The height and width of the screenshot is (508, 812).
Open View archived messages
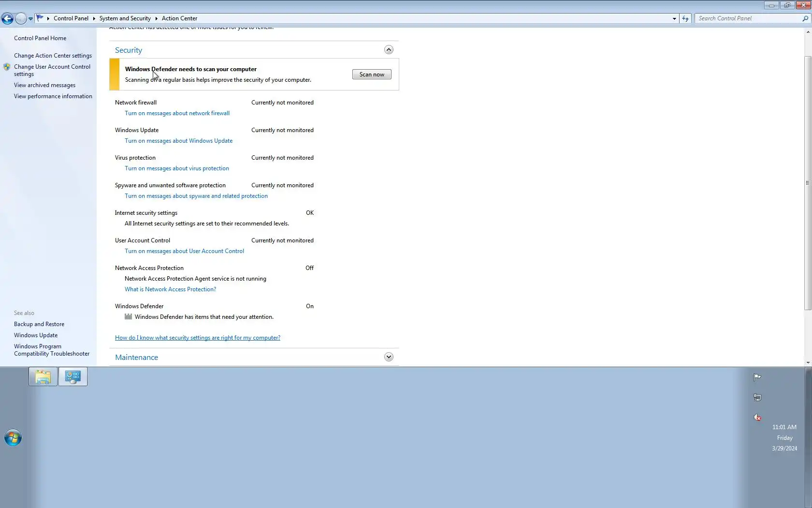pyautogui.click(x=44, y=85)
